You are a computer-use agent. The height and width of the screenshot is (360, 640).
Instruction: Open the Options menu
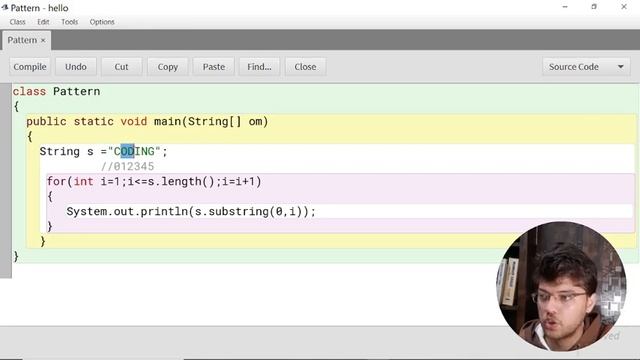(102, 22)
